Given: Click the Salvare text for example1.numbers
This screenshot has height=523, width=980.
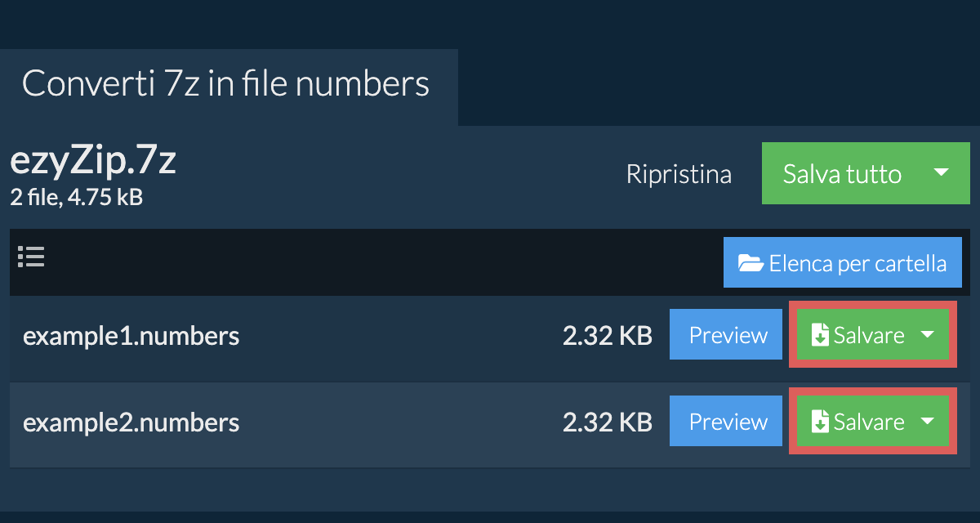Looking at the screenshot, I should (x=869, y=335).
